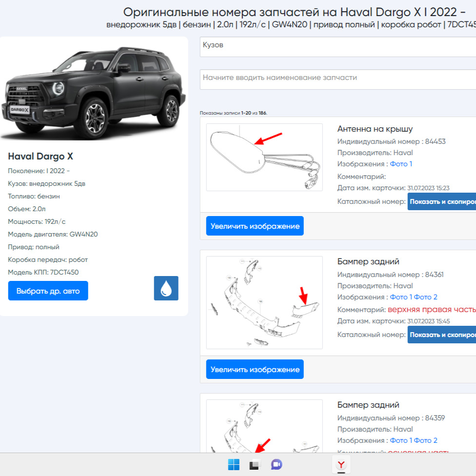Click the roof antenna diagram thumbnail
The width and height of the screenshot is (476, 476).
click(x=264, y=157)
